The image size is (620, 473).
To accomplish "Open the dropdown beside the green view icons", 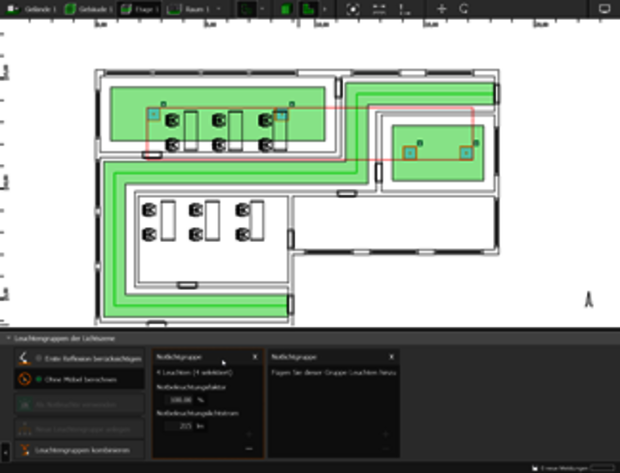I will pos(324,8).
